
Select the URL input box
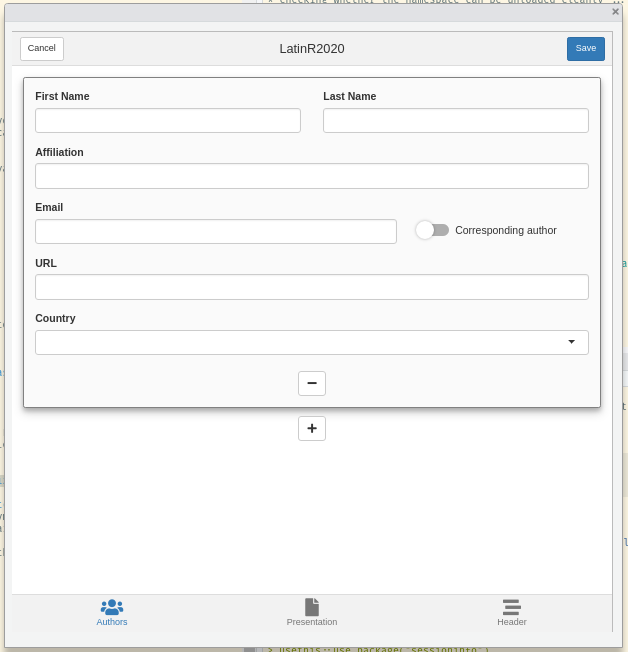click(312, 287)
